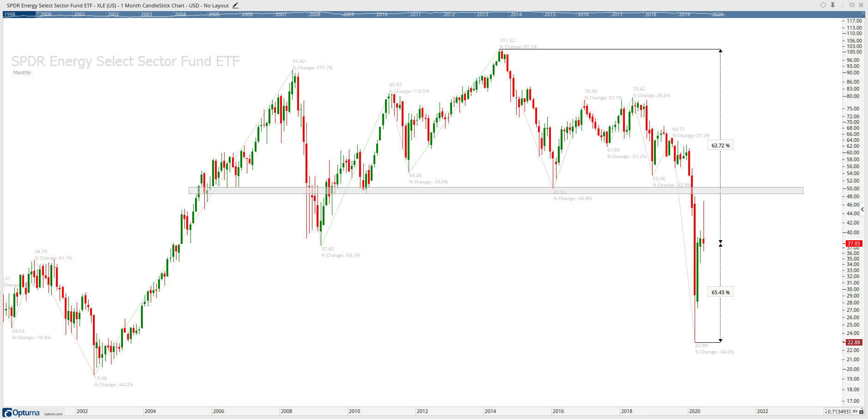Click the '% Change: -50.8%' label
Viewport: 868px width, 419px height.
point(573,199)
